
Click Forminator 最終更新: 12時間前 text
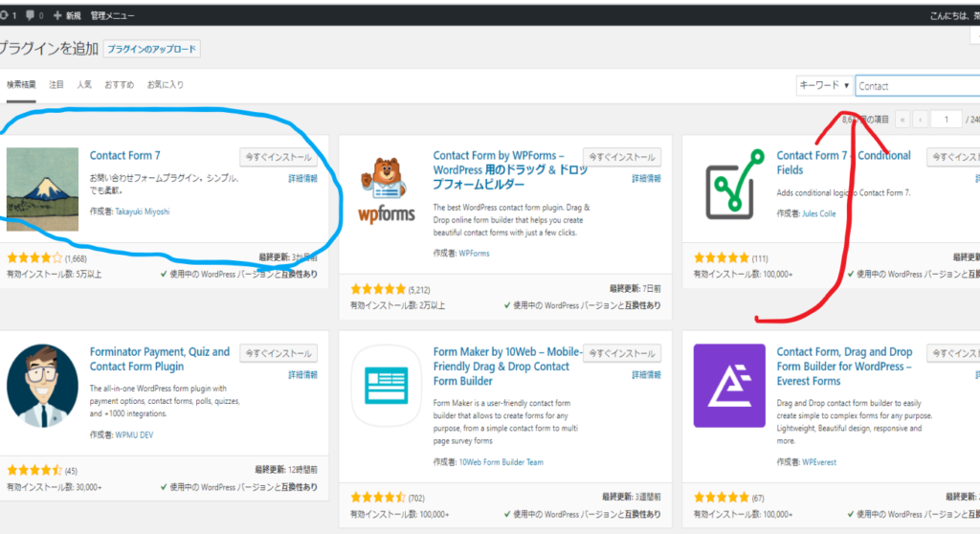[x=285, y=470]
